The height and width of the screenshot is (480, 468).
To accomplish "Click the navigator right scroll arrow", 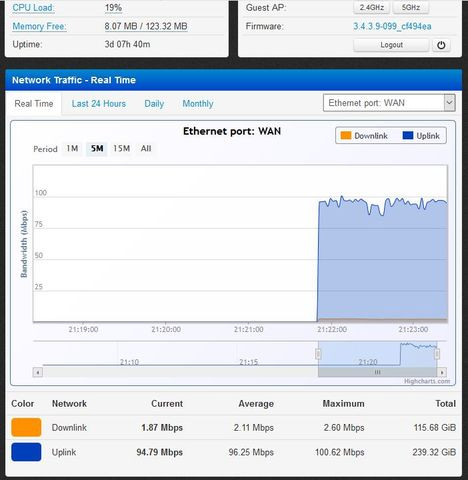I will [442, 372].
